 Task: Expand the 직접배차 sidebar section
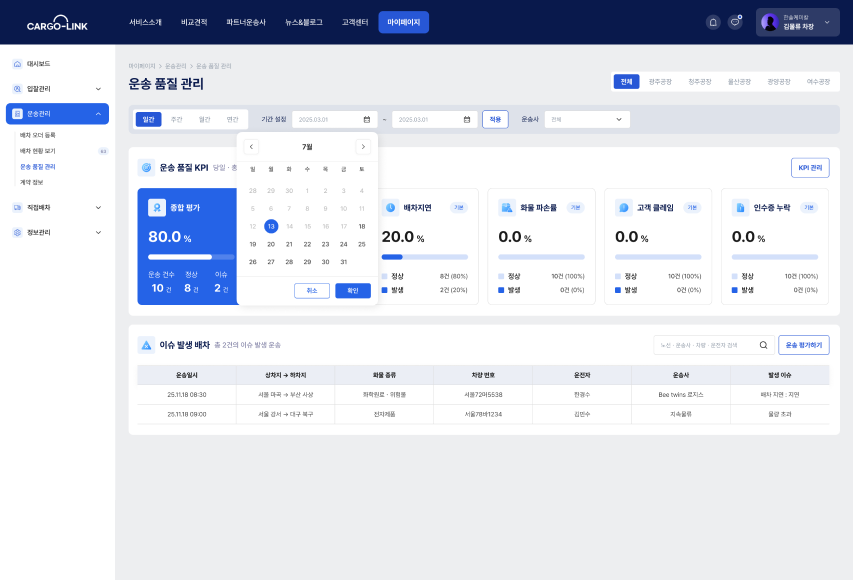point(98,207)
